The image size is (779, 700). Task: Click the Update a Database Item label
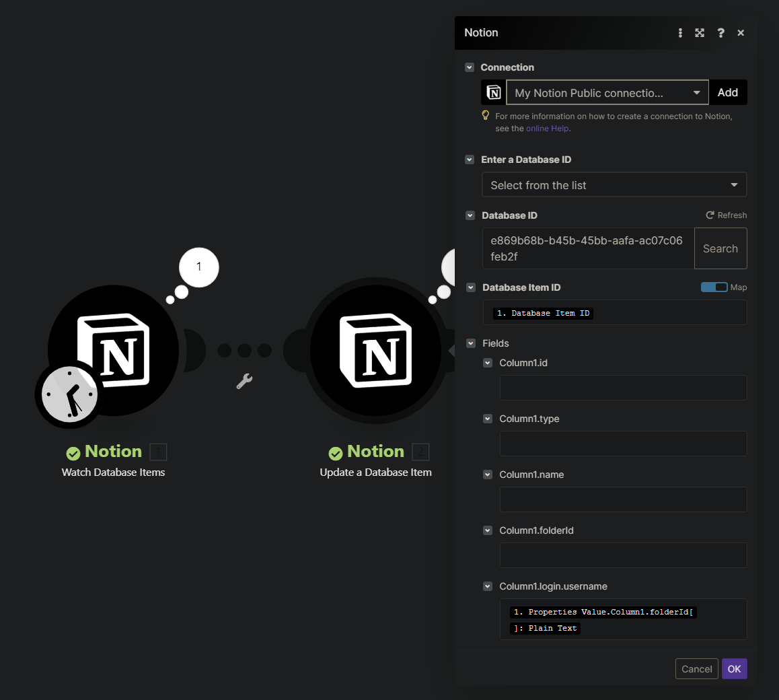tap(375, 473)
